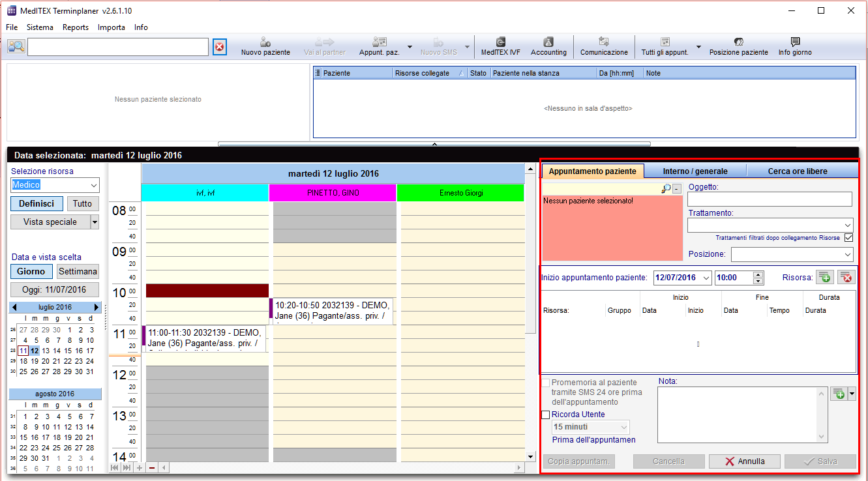The image size is (868, 481).
Task: Open the Importa menu
Action: pos(112,27)
